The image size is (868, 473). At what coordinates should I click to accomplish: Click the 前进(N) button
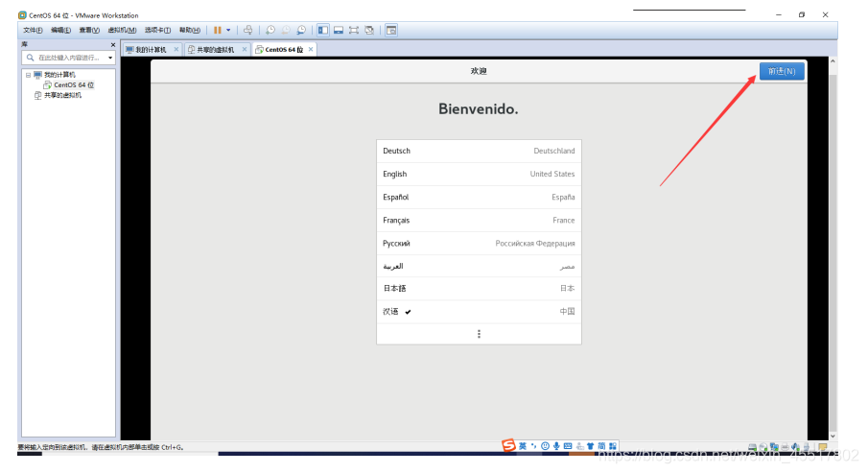point(782,71)
